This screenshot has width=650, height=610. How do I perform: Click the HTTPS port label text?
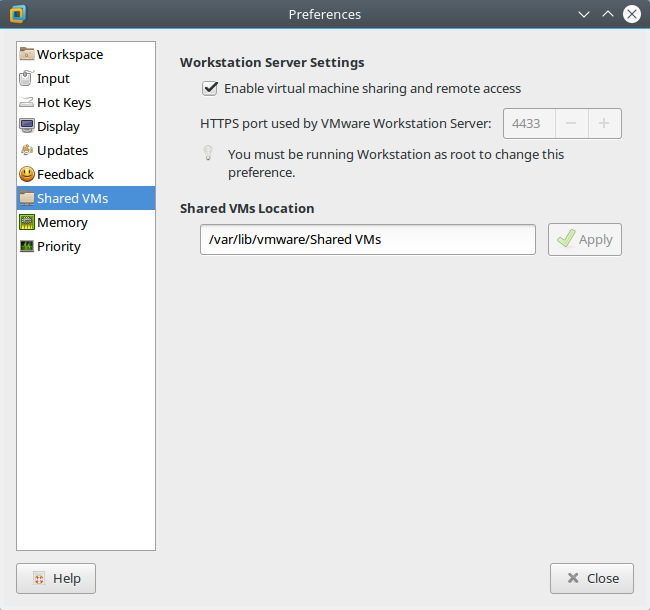pos(345,123)
